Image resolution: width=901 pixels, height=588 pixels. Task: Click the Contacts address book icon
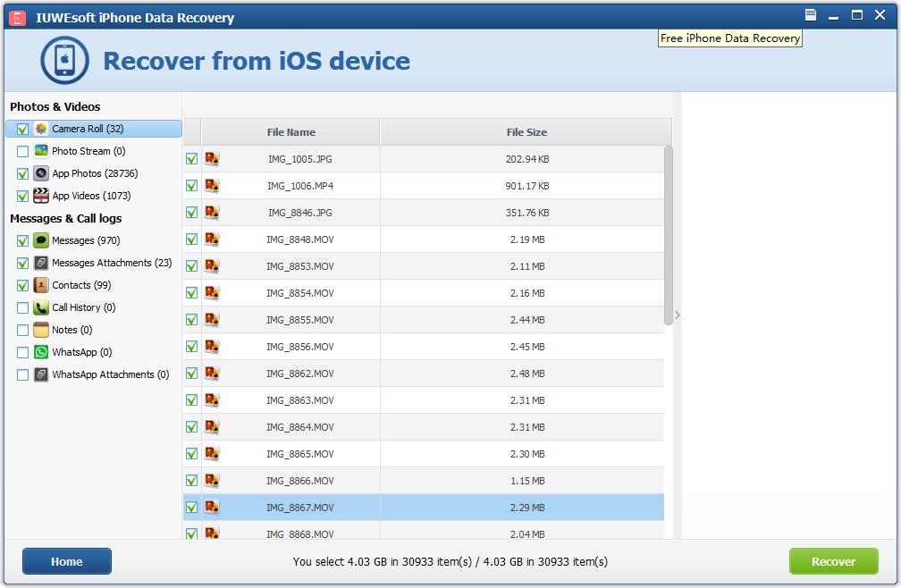[x=41, y=285]
